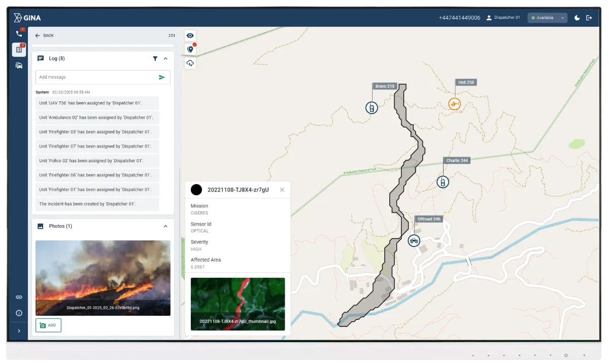This screenshot has width=609, height=364.
Task: Click the map location pin icon
Action: pos(190,49)
